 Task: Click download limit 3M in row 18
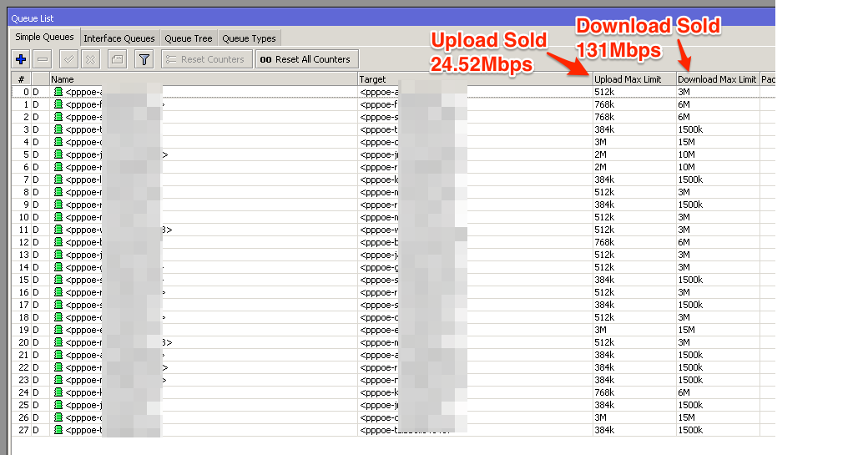click(x=684, y=317)
